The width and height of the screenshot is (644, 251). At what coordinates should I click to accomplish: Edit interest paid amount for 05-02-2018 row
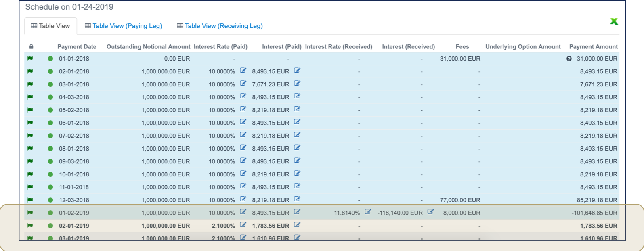coord(297,109)
